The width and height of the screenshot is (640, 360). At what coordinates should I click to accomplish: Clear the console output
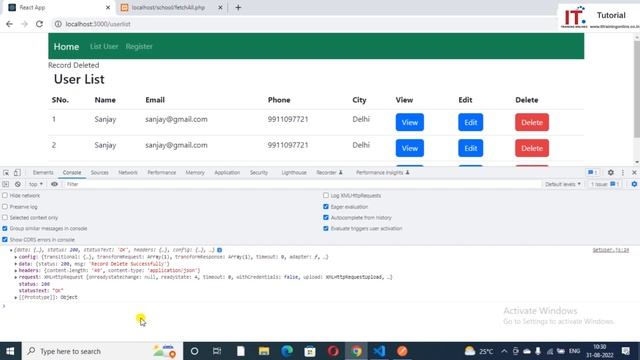click(x=18, y=184)
